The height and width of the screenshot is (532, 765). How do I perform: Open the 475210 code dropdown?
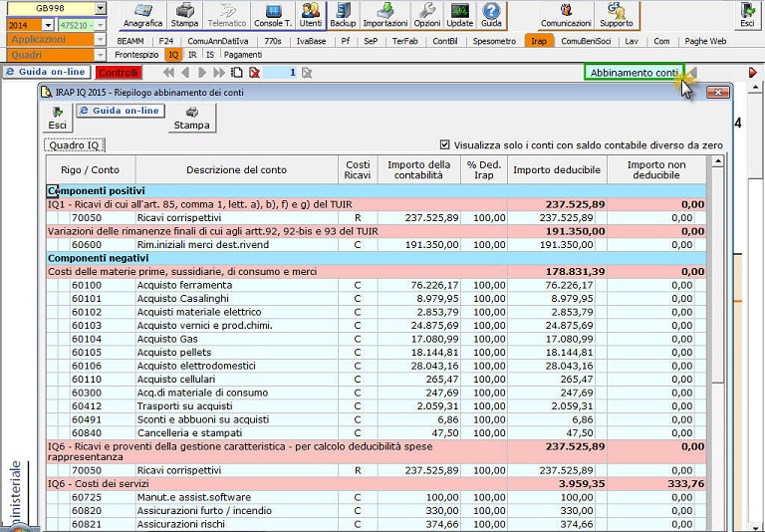click(x=101, y=25)
